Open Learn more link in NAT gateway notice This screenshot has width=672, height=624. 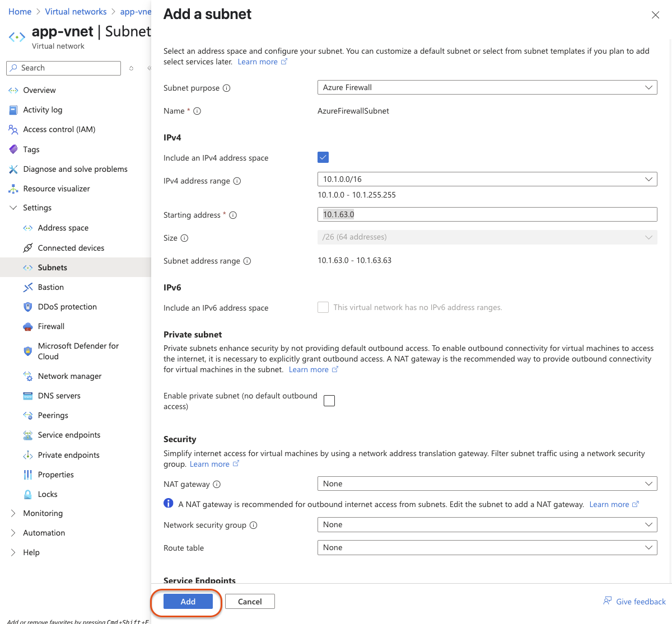click(x=614, y=504)
